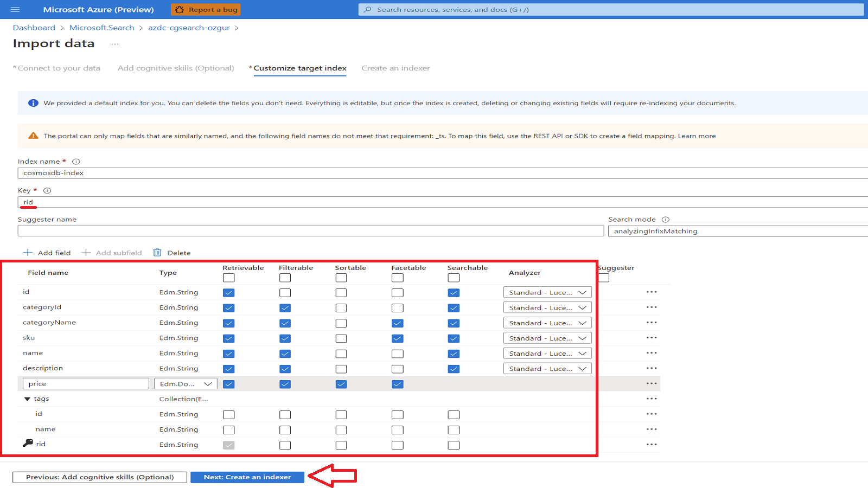The height and width of the screenshot is (488, 868).
Task: Enable Sortable for the id field
Action: click(341, 292)
